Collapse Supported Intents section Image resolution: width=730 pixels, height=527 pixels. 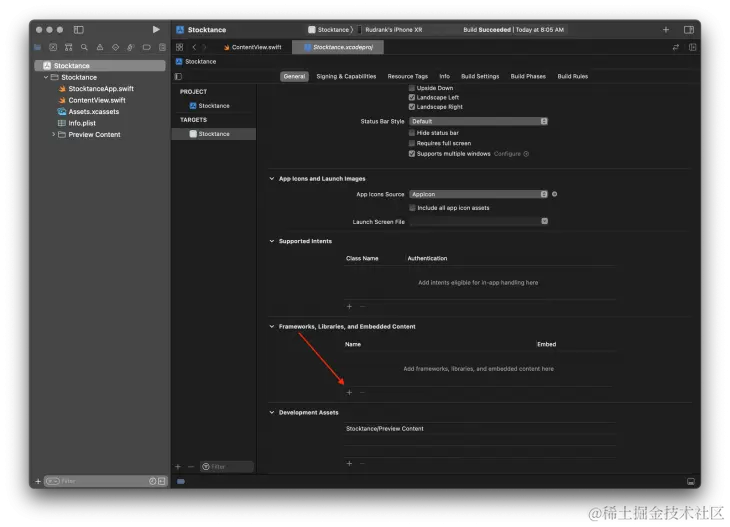pyautogui.click(x=272, y=241)
